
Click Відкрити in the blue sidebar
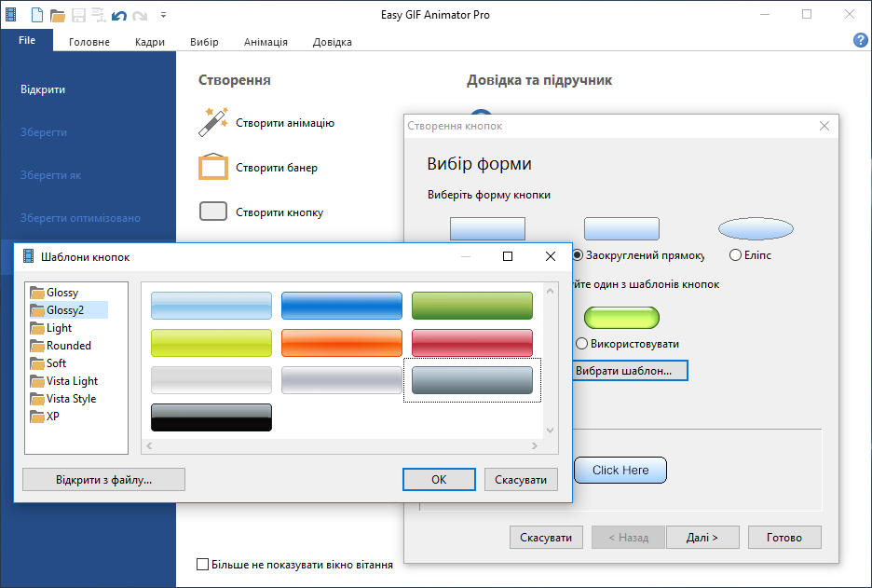[x=43, y=89]
